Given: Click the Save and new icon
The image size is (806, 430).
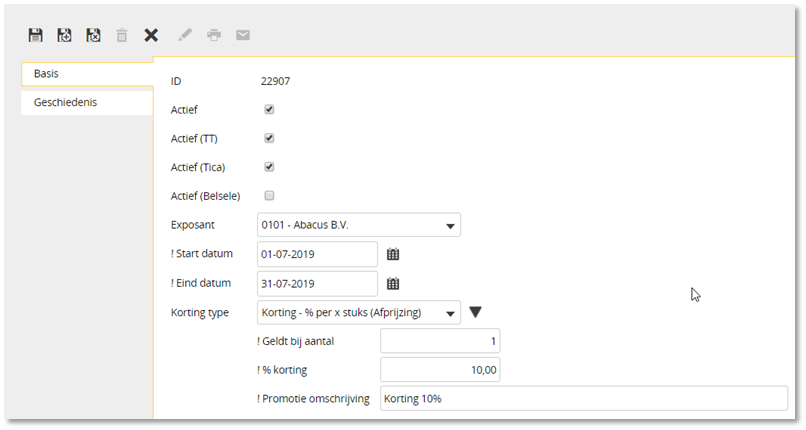Looking at the screenshot, I should click(x=64, y=35).
